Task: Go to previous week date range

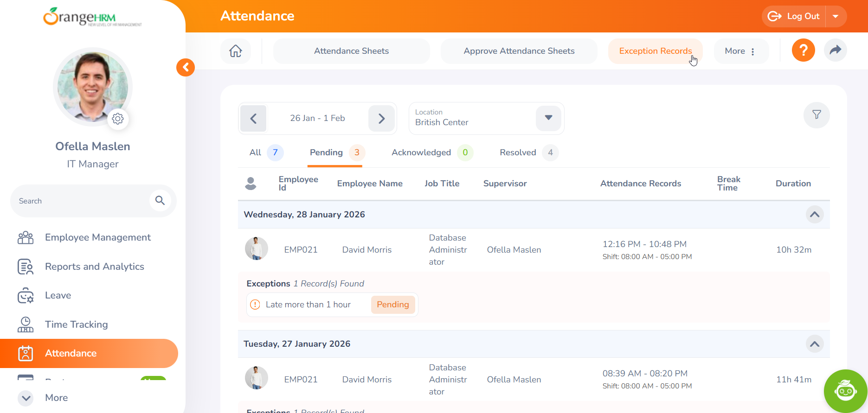Action: [x=253, y=119]
